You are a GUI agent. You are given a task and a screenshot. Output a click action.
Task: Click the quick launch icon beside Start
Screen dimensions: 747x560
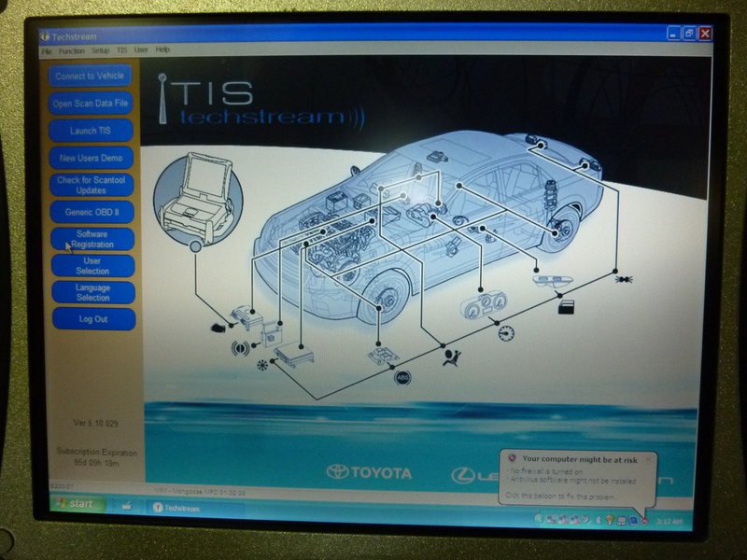coord(126,506)
